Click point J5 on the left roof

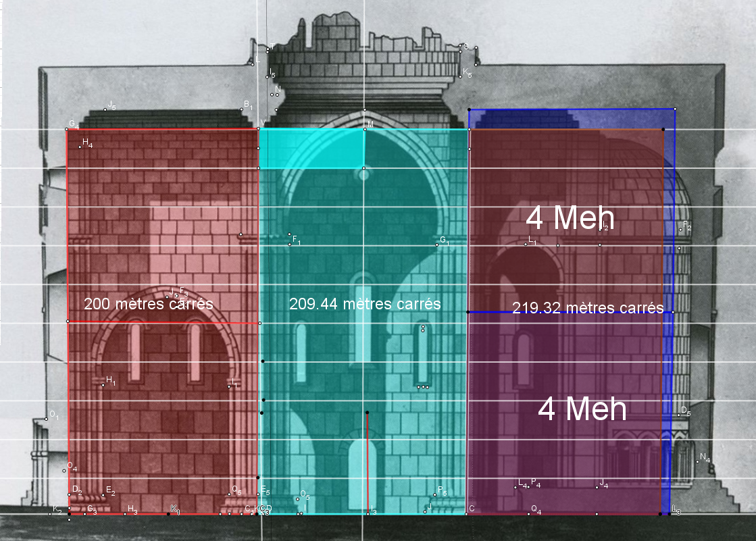(105, 109)
